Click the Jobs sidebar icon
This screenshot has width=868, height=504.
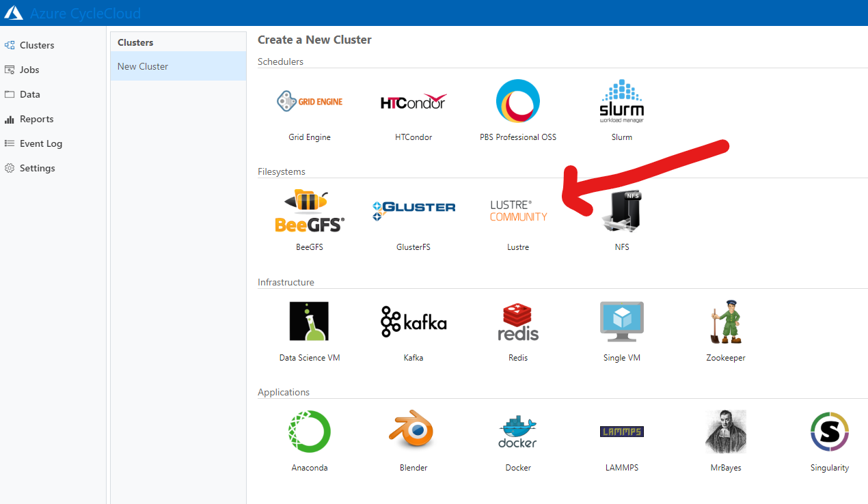10,70
